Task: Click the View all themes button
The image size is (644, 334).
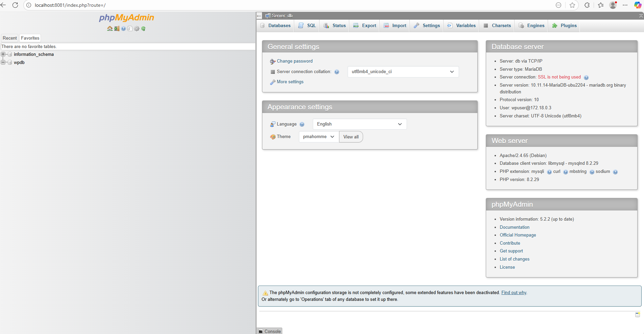Action: [x=351, y=137]
